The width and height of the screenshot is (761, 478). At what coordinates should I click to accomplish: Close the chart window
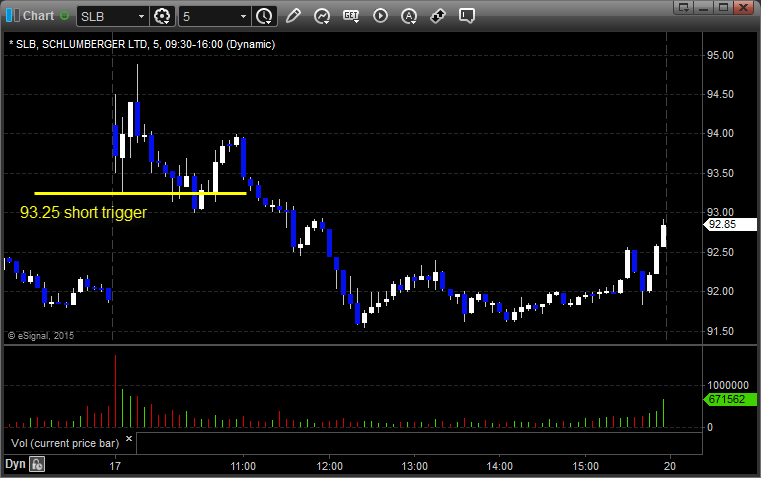(x=743, y=7)
